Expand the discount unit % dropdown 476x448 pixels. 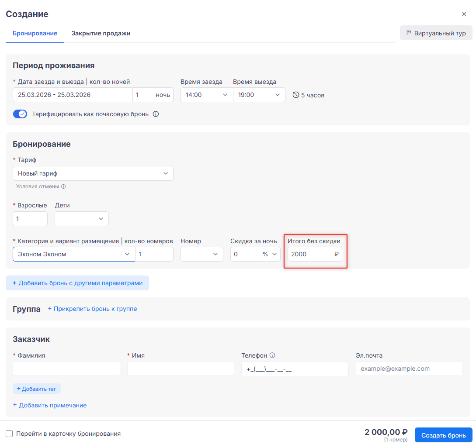click(x=270, y=254)
